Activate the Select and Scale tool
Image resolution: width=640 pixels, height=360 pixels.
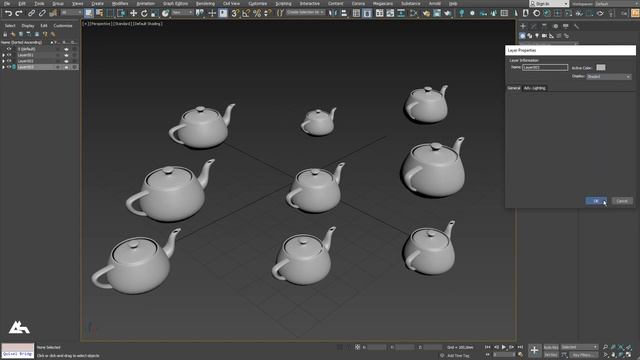[x=154, y=13]
